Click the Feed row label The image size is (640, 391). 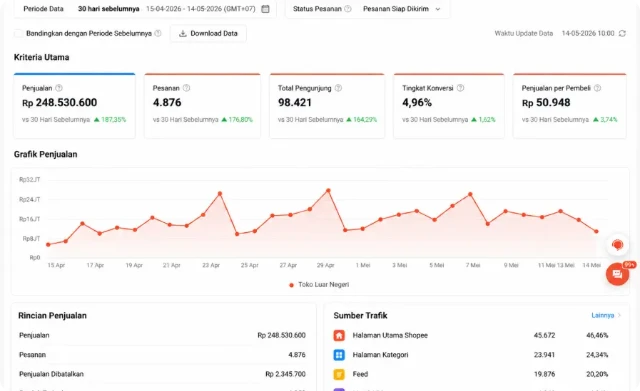pos(360,374)
